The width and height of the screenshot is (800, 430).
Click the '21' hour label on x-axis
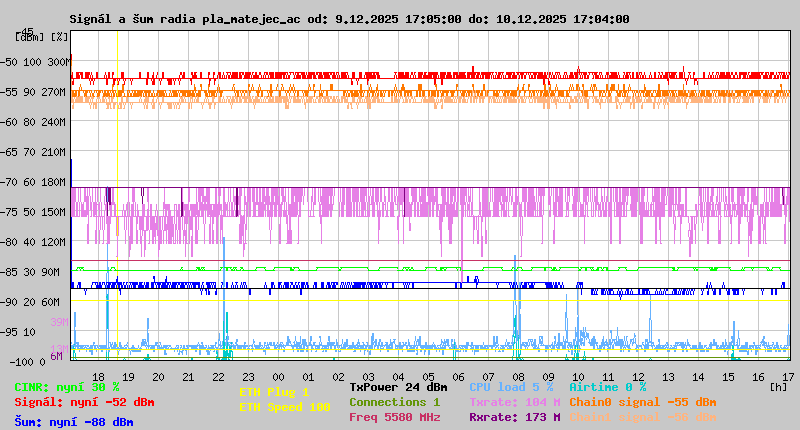click(189, 377)
